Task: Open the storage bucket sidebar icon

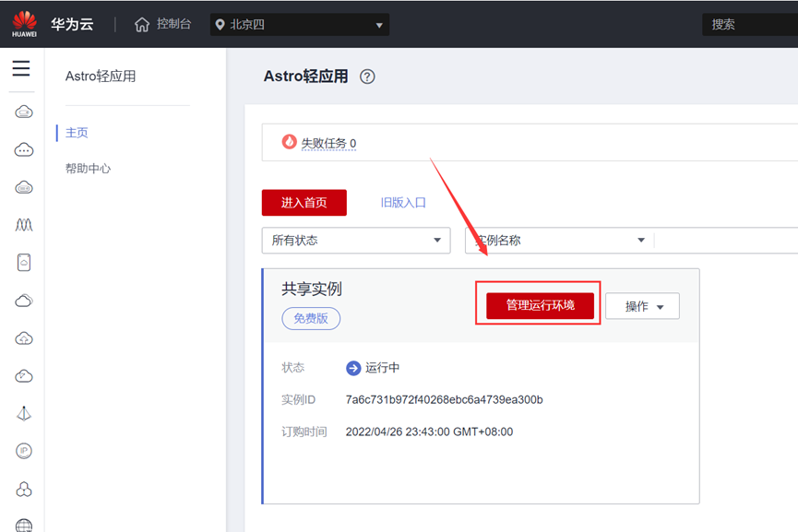Action: pos(24,263)
